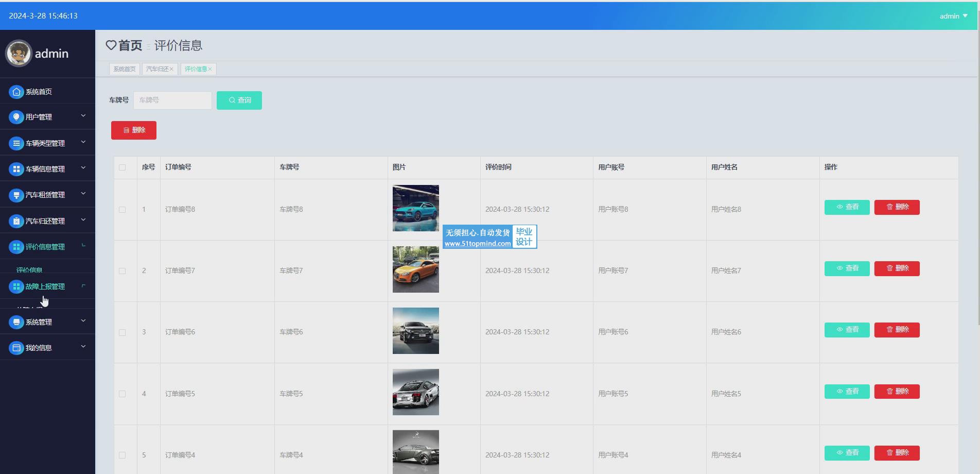This screenshot has height=474, width=980.
Task: Click the 首页 breadcrumb link
Action: click(x=130, y=46)
